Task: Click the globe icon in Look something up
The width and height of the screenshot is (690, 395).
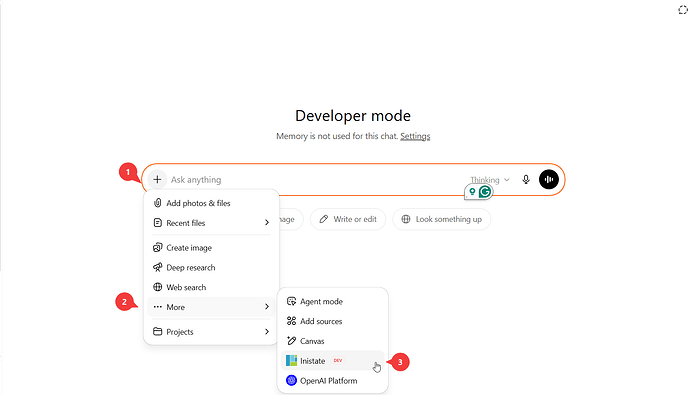Action: pos(406,219)
